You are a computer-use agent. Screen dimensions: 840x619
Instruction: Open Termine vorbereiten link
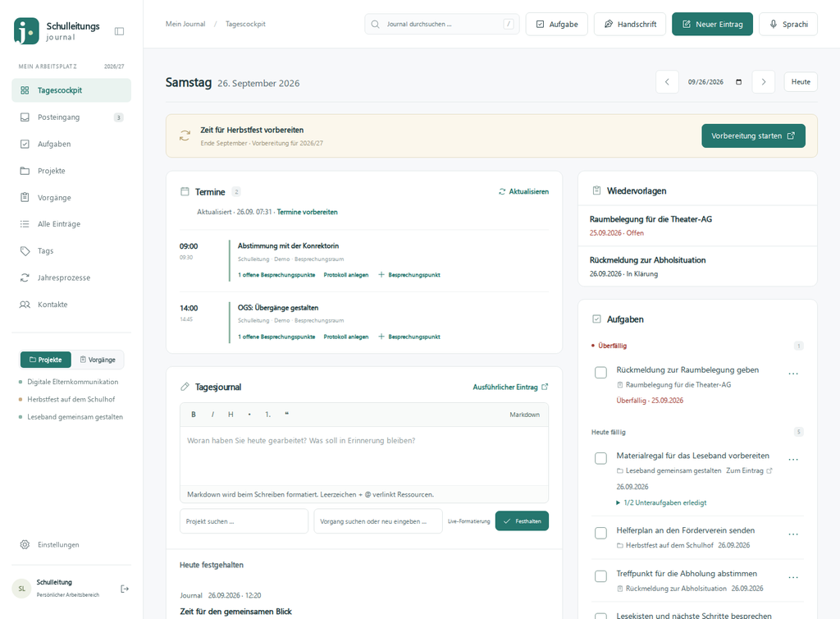[307, 213]
